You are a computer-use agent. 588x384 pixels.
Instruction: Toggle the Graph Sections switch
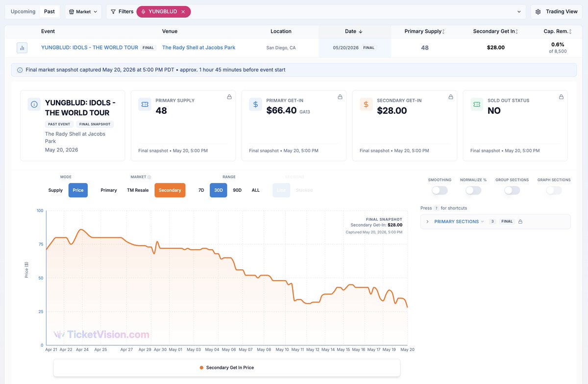[x=554, y=190]
